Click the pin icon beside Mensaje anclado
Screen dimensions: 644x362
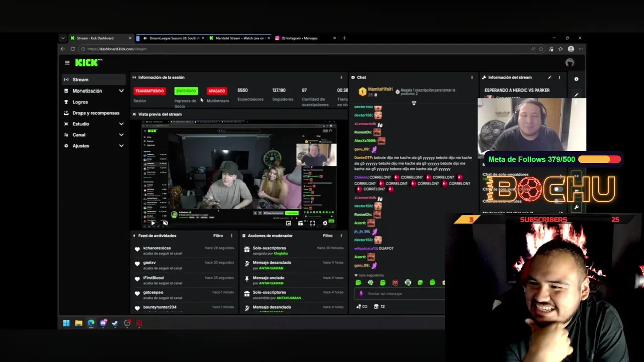coord(247,279)
